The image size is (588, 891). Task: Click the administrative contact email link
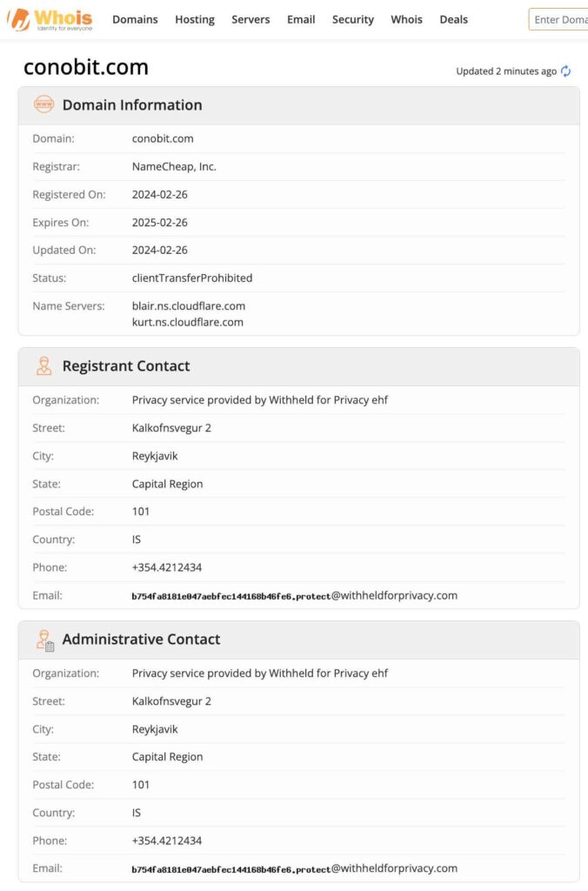[294, 868]
